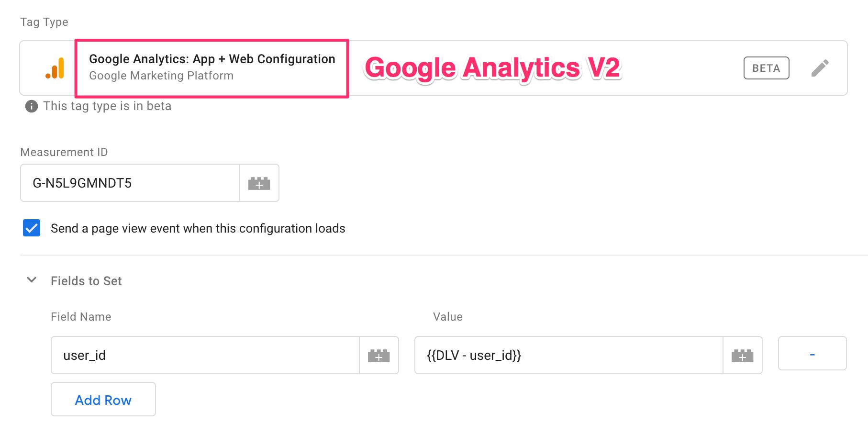Click the Send a page view event label
This screenshot has height=424, width=868.
coord(198,228)
